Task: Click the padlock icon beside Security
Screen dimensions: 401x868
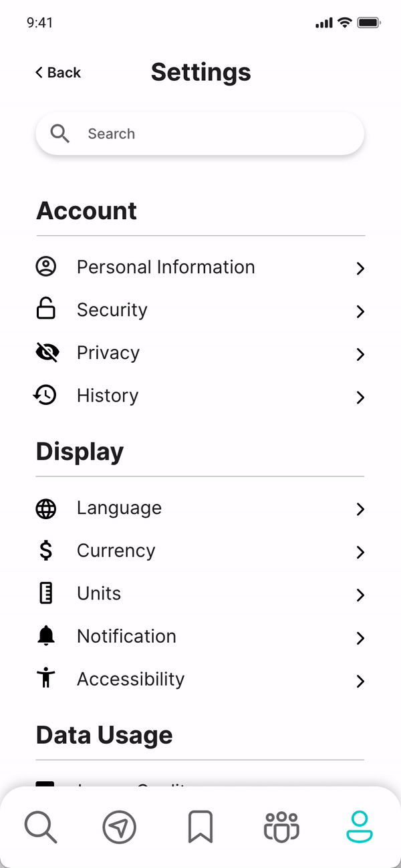Action: 45,309
